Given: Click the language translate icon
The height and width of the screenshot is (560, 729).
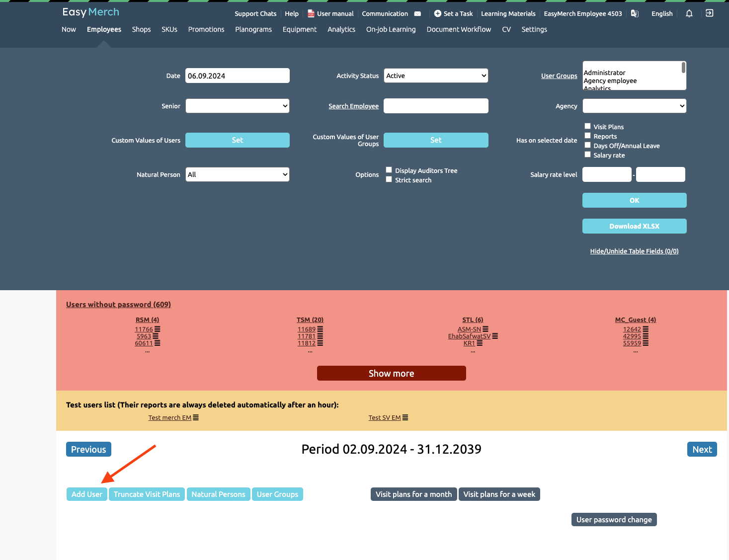Looking at the screenshot, I should tap(635, 14).
